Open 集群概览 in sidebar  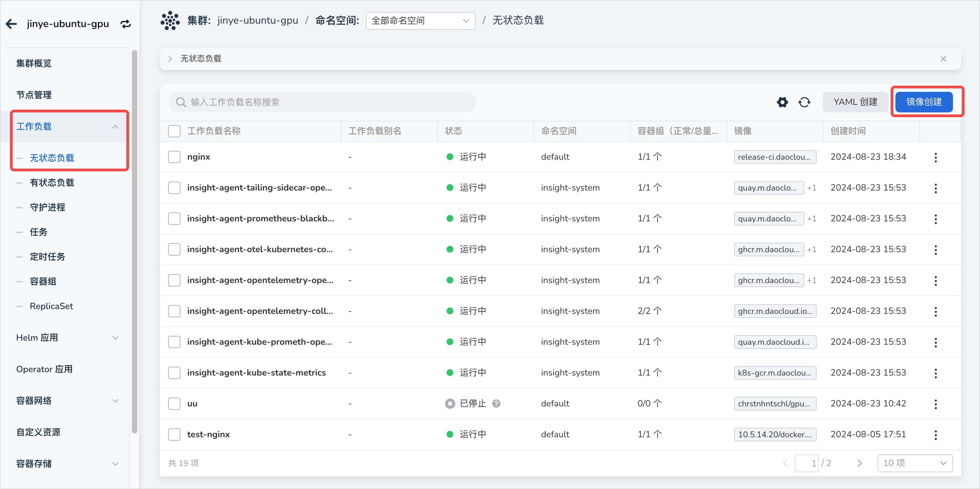tap(34, 63)
